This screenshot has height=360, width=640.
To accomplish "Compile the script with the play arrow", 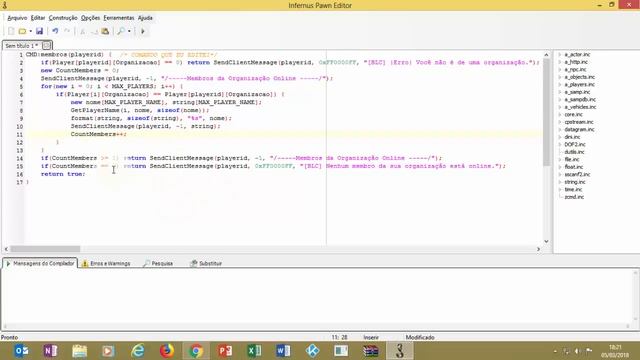I will pyautogui.click(x=142, y=31).
